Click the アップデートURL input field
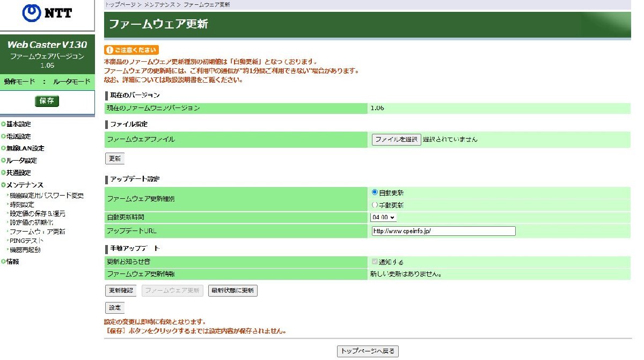Viewport: 644px width, 360px height. pos(443,231)
